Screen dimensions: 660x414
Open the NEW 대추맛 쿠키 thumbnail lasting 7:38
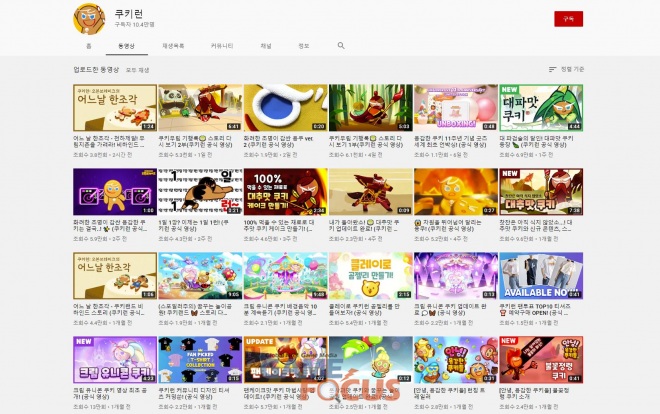tap(541, 192)
